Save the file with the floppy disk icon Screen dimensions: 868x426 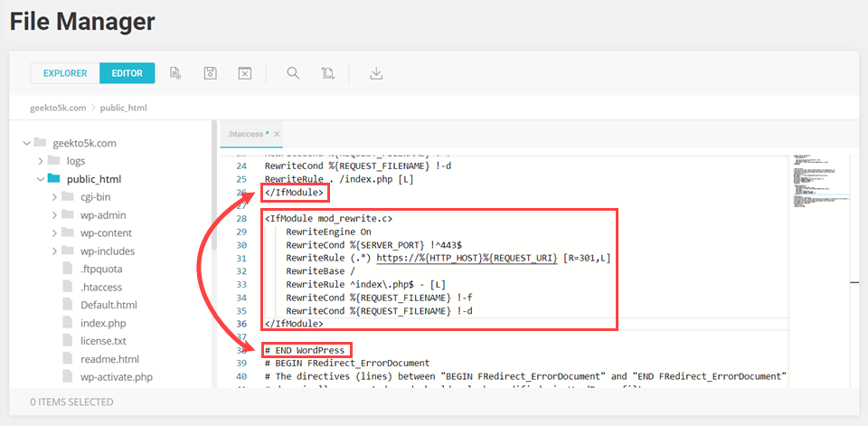click(x=210, y=73)
